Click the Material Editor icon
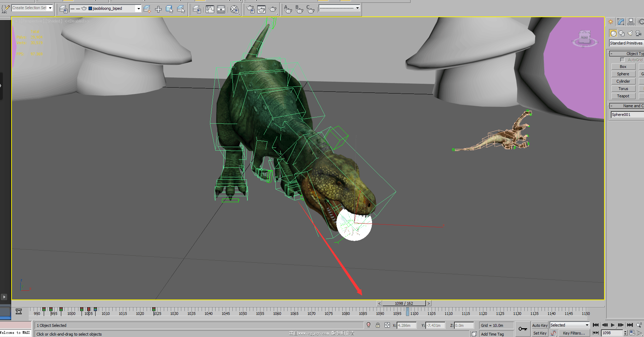This screenshot has height=337, width=644. coord(234,9)
